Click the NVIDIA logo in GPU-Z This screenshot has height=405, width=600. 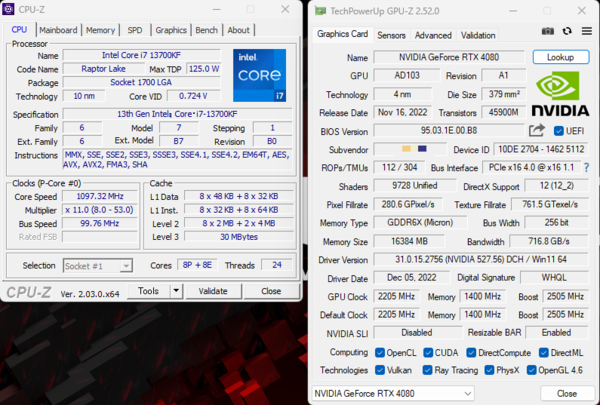click(x=560, y=95)
